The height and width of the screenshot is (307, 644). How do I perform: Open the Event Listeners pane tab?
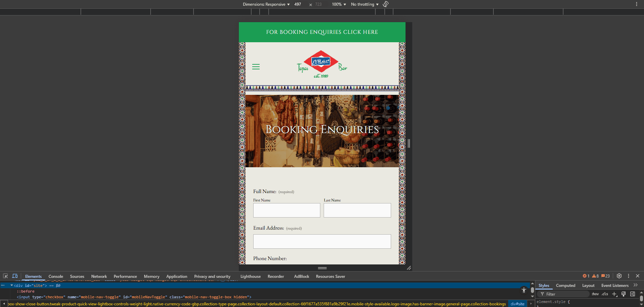coord(615,286)
